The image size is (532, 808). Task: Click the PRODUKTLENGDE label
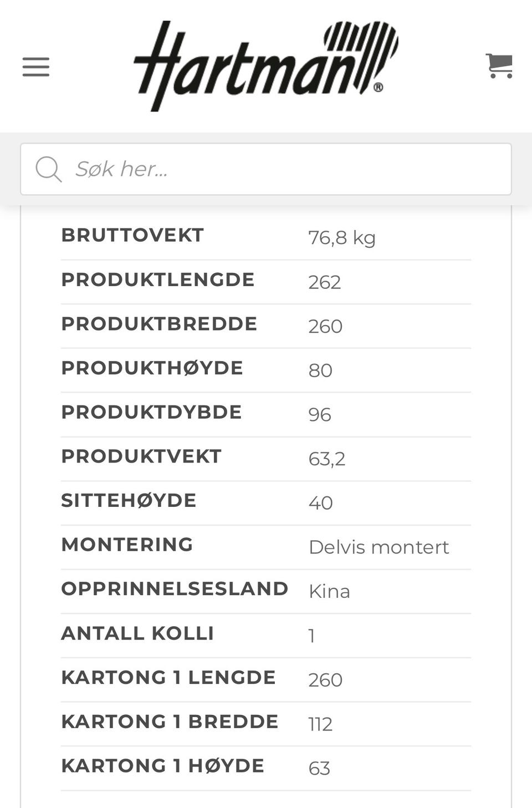pos(158,280)
